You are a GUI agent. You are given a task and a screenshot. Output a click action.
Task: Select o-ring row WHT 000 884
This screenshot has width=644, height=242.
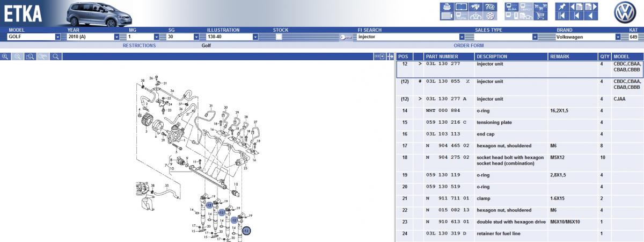[x=519, y=111]
